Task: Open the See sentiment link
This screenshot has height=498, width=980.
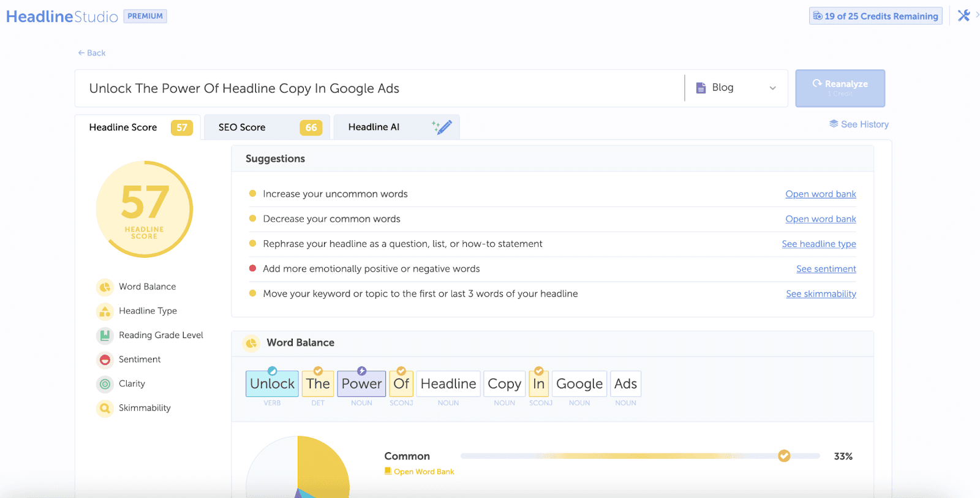Action: pyautogui.click(x=826, y=269)
